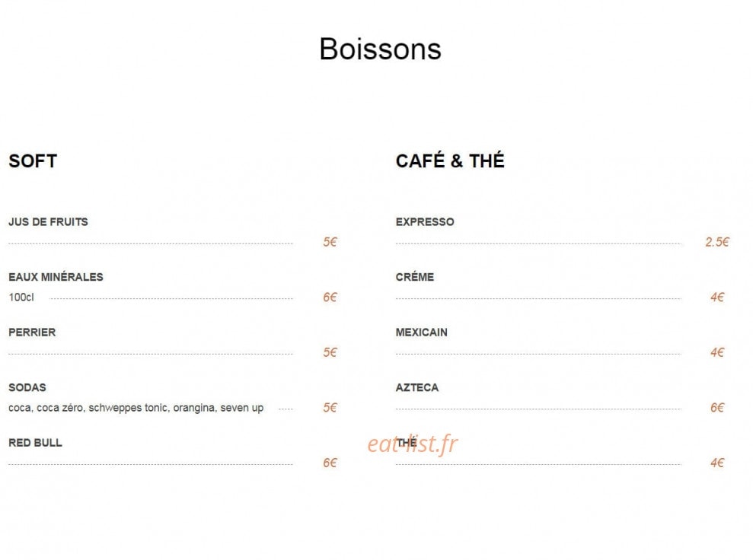Image resolution: width=753 pixels, height=560 pixels.
Task: Click the MEXICAIN coffee entry
Action: [421, 332]
